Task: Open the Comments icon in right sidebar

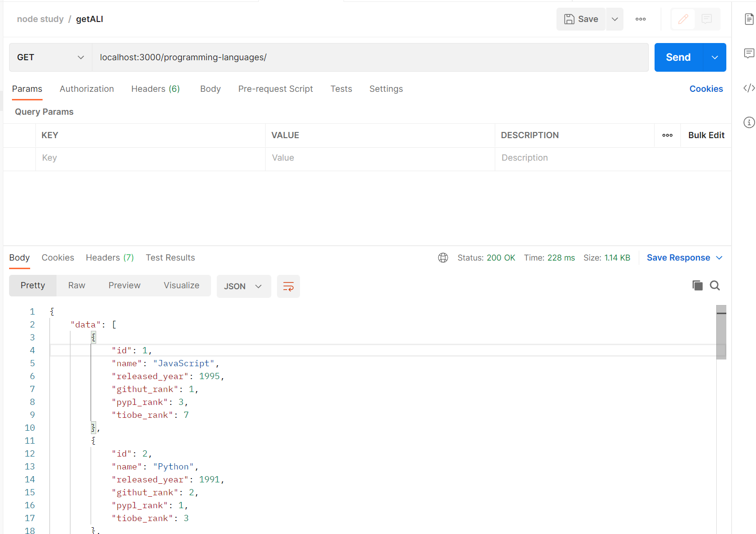Action: click(x=749, y=53)
